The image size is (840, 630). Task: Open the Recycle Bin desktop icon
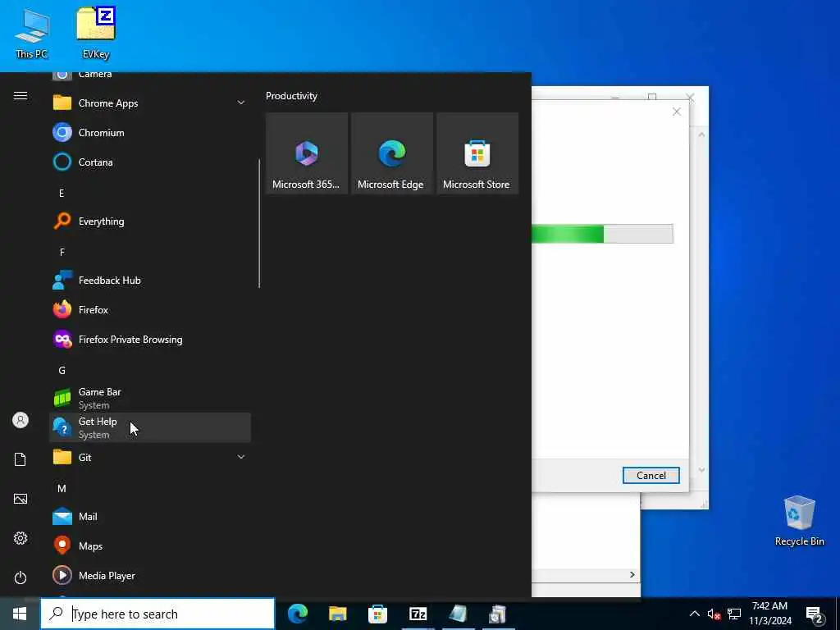799,520
